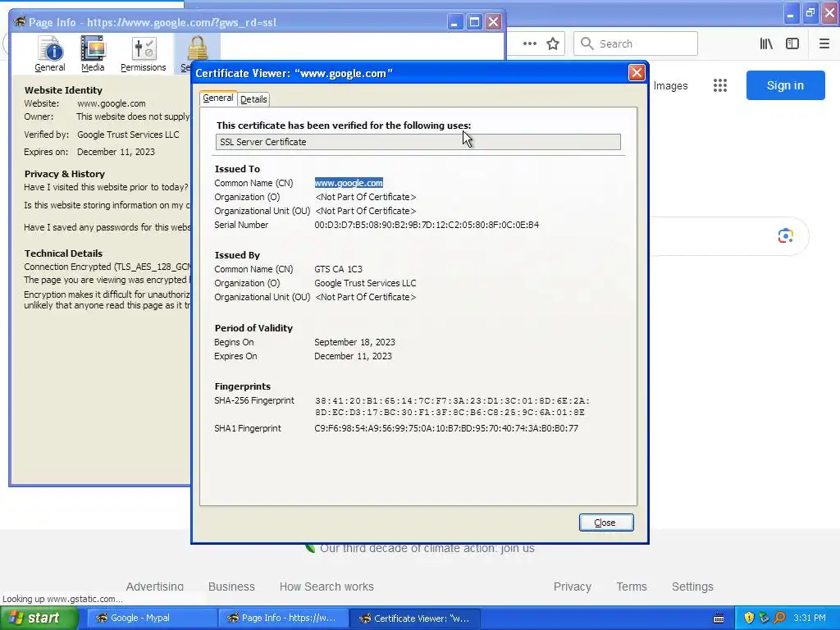The height and width of the screenshot is (630, 840).
Task: Click the browser page actions three-dots icon
Action: click(x=530, y=44)
